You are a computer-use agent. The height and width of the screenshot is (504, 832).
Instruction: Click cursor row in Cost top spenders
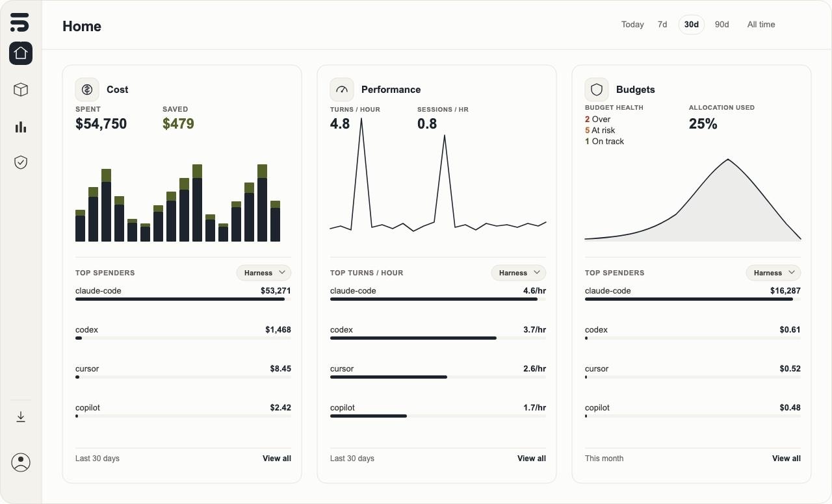[x=183, y=372]
